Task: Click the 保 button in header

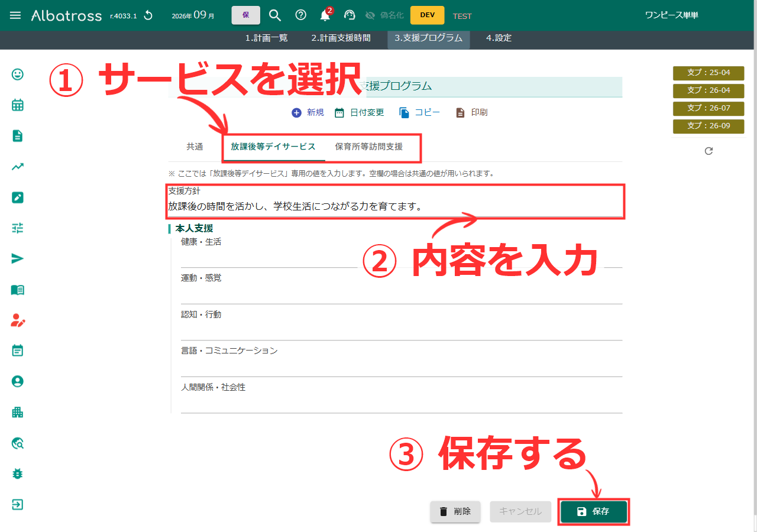Action: tap(245, 15)
